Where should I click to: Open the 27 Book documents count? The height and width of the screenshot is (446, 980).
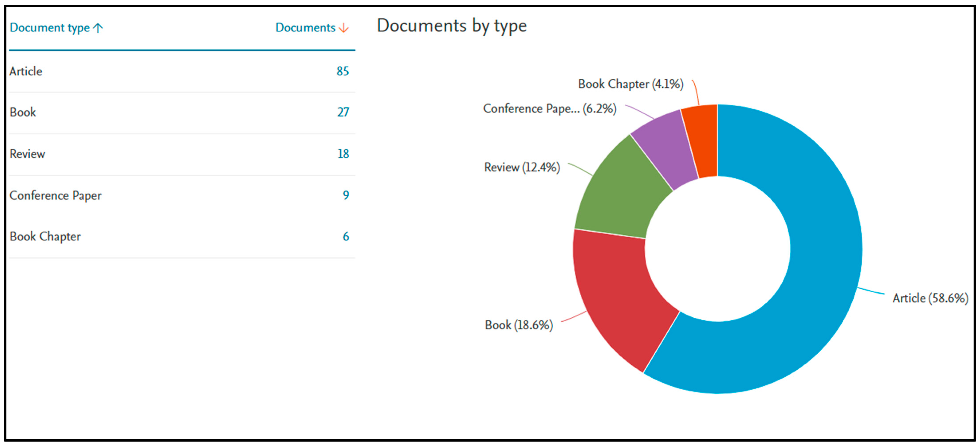point(343,112)
